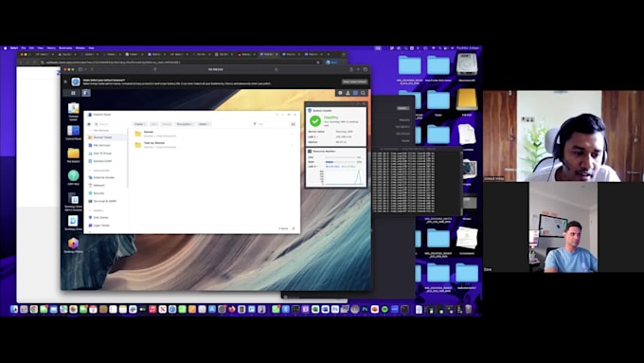Open the DSM Main Menu grid icon

click(73, 93)
